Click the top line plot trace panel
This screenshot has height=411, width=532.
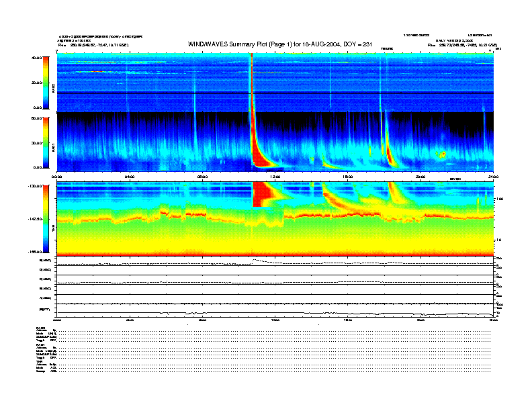(x=274, y=262)
